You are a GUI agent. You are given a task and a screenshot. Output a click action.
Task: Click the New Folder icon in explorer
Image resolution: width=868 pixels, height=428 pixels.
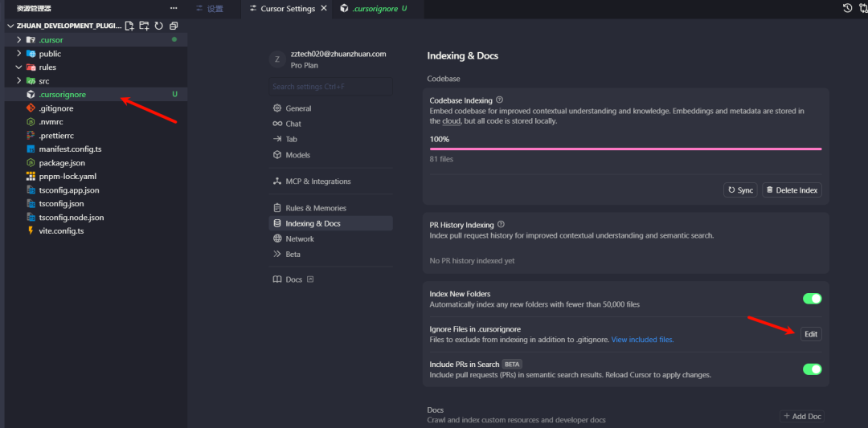144,26
